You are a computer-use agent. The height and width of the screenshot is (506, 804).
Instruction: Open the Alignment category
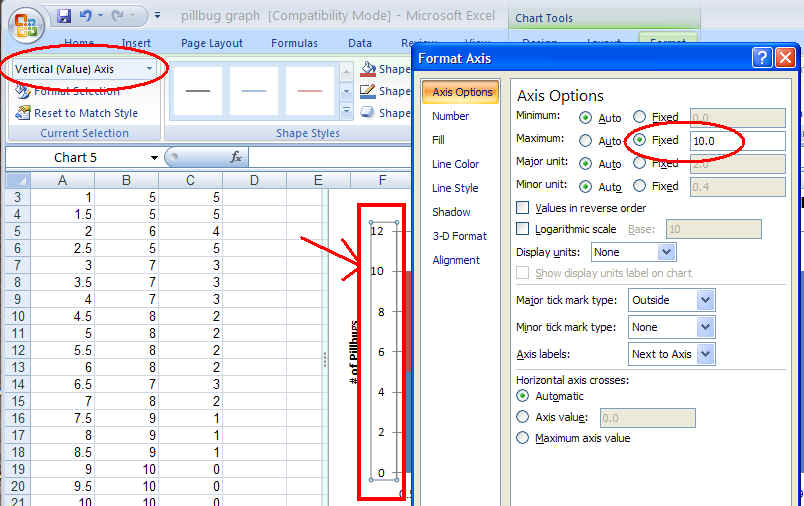pos(456,260)
